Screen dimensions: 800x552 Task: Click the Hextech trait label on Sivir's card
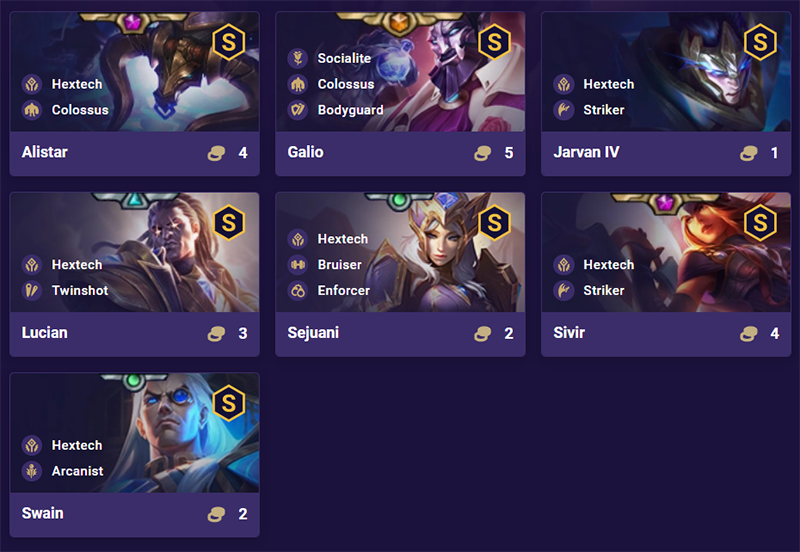click(x=608, y=264)
